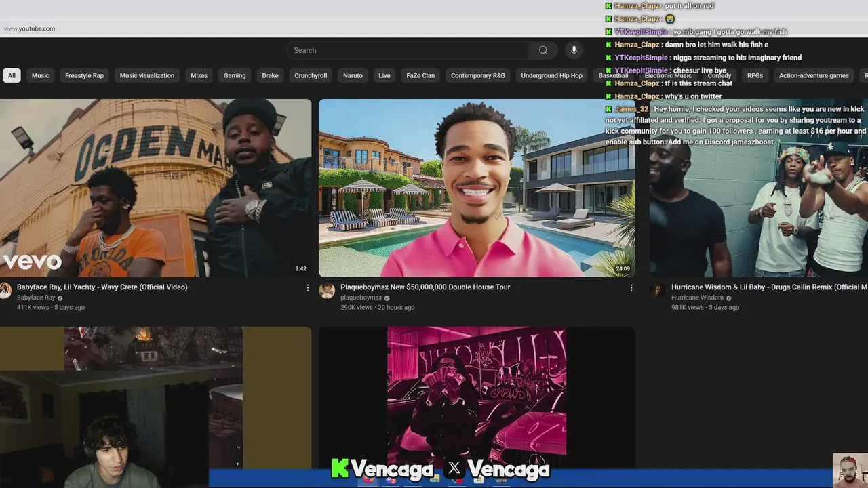This screenshot has width=868, height=488.
Task: Start voice search with microphone icon
Action: pos(574,50)
